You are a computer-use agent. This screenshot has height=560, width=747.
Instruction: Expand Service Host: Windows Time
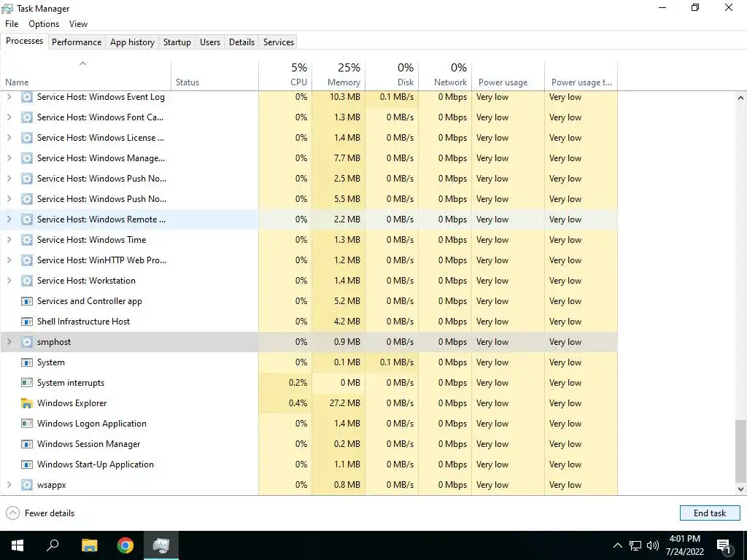pyautogui.click(x=9, y=240)
